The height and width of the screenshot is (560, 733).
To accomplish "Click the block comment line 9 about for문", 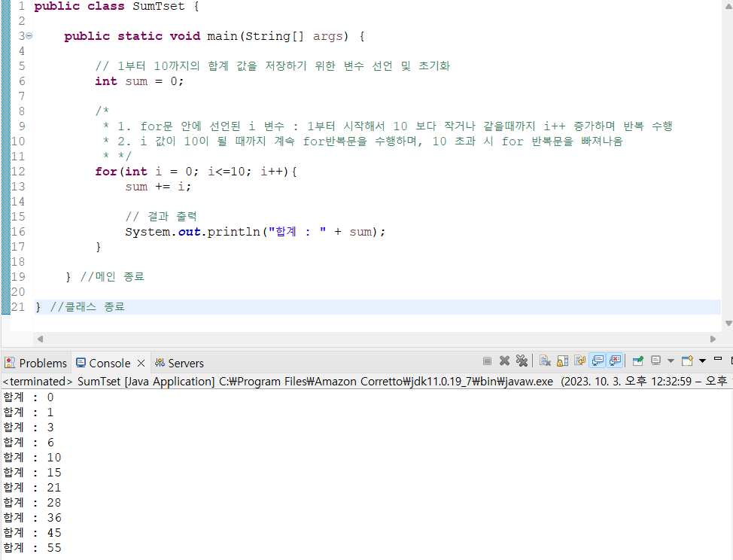I will (x=388, y=126).
